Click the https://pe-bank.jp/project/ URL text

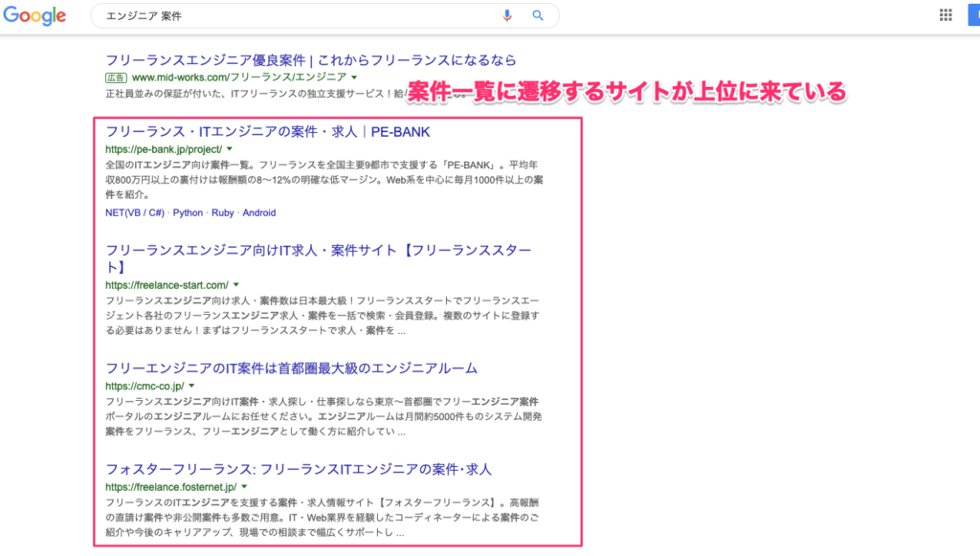[x=164, y=149]
